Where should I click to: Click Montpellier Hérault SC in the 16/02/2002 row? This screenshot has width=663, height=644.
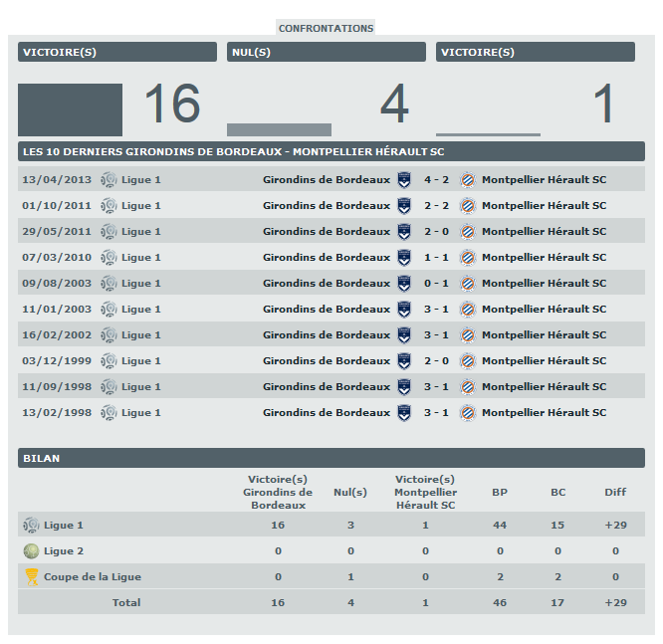[545, 334]
